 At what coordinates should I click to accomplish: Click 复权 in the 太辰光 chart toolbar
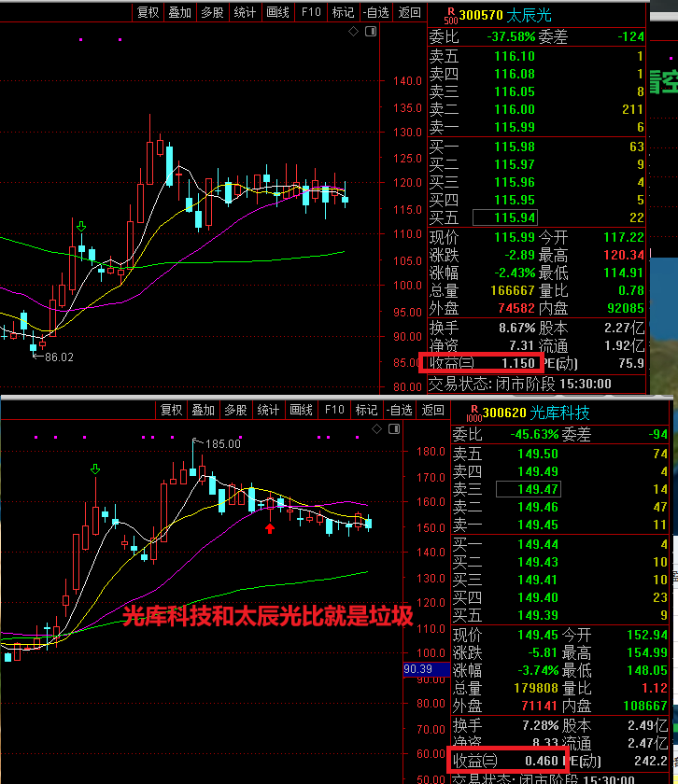pyautogui.click(x=148, y=12)
